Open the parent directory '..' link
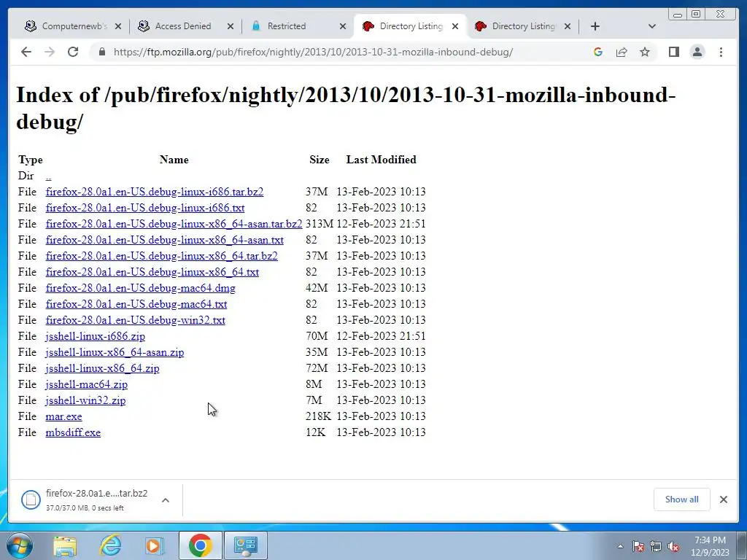The width and height of the screenshot is (747, 560). point(48,176)
